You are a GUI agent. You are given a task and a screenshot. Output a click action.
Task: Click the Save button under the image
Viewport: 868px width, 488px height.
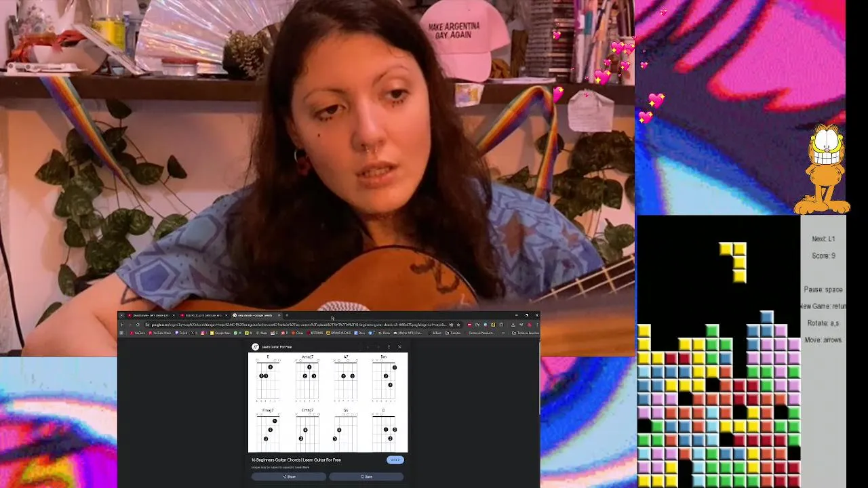point(366,476)
